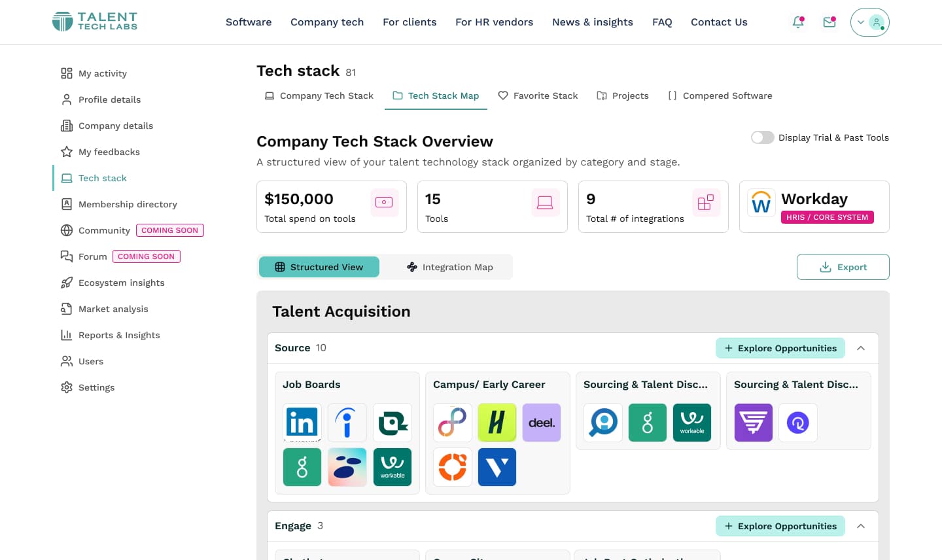Click the Export button
942x560 pixels.
click(x=843, y=267)
